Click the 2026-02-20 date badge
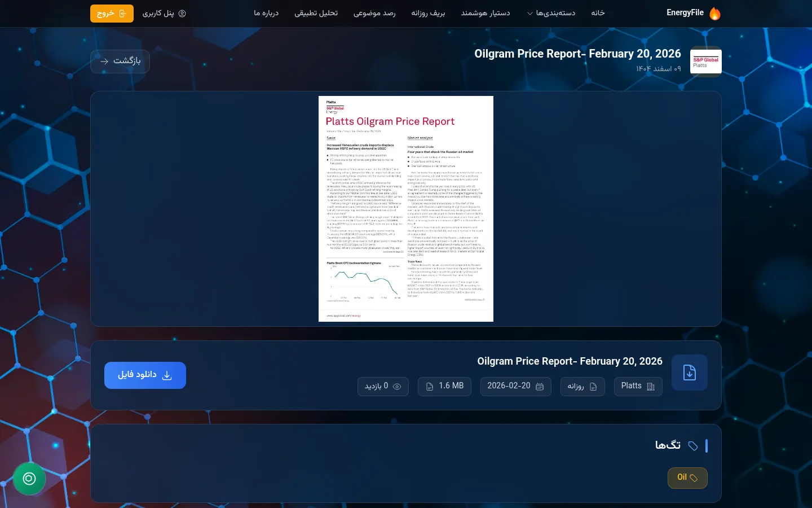The width and height of the screenshot is (812, 508). 515,386
